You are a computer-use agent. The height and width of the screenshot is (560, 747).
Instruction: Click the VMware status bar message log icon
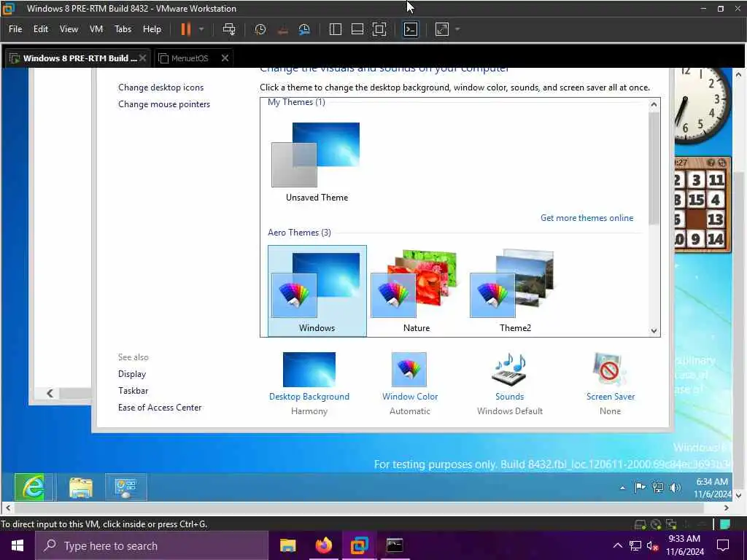tap(724, 524)
